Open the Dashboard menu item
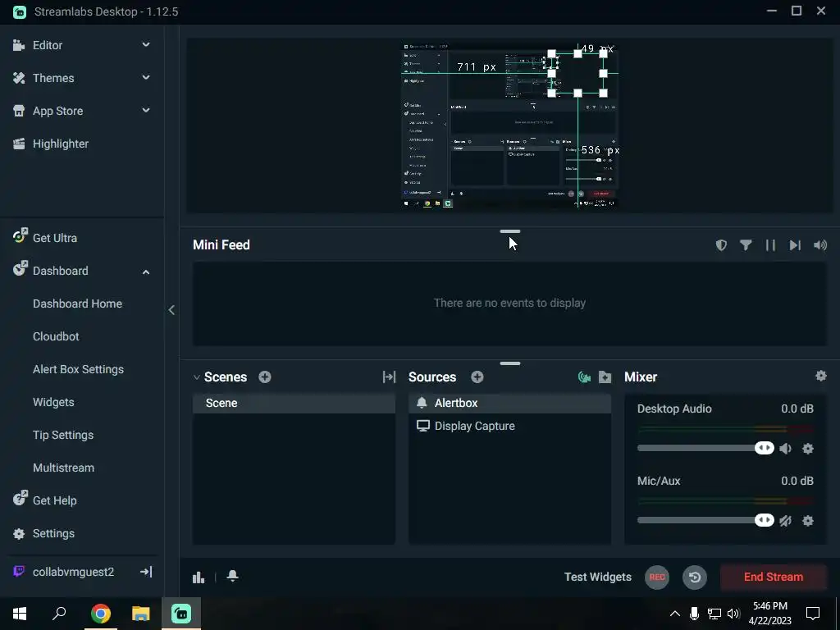 [x=60, y=271]
